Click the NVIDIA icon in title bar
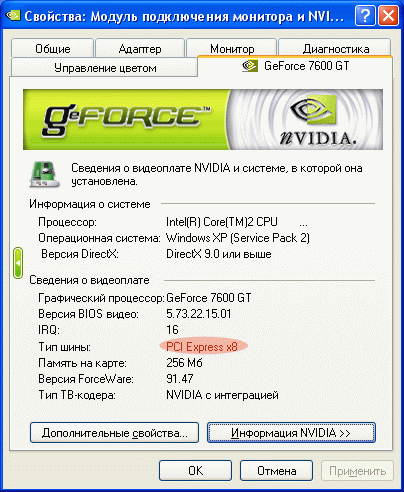The width and height of the screenshot is (404, 492). [13, 15]
